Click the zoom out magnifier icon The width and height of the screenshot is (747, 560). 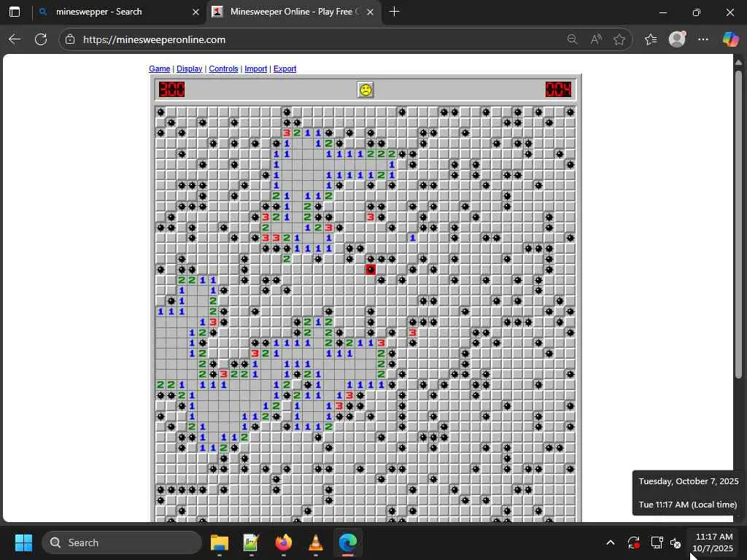point(572,39)
